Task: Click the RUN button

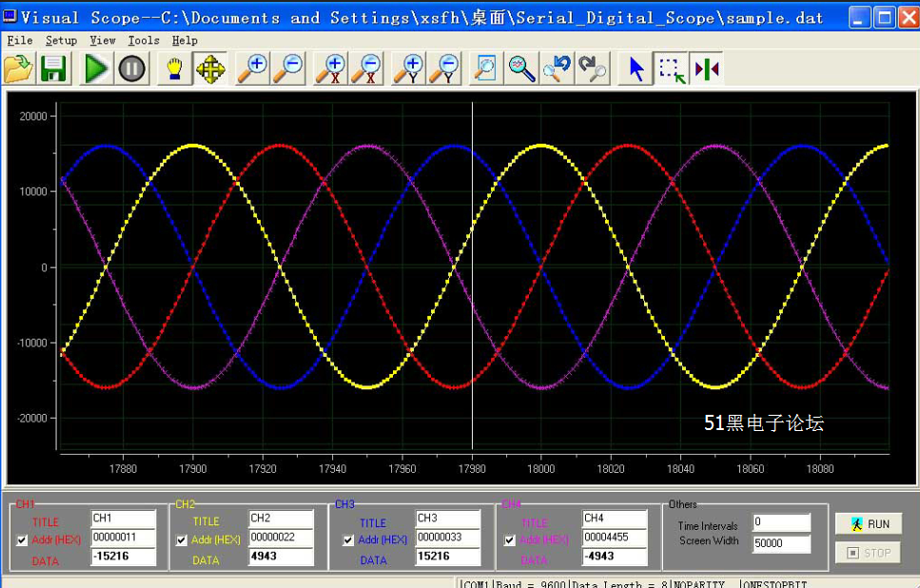Action: (x=869, y=524)
